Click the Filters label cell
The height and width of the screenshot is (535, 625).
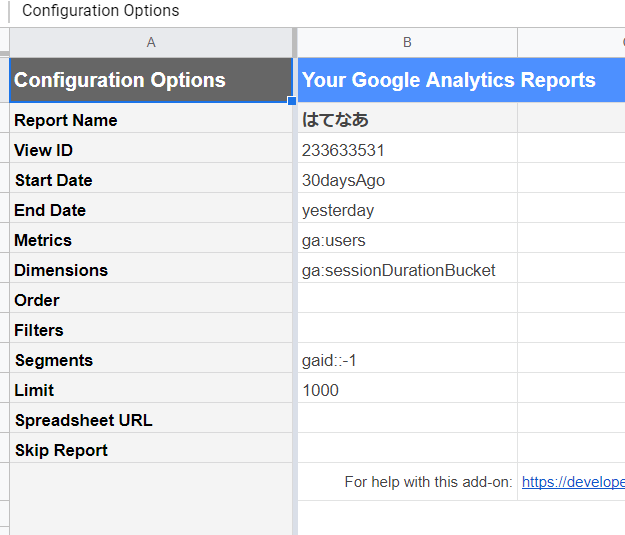coord(151,328)
